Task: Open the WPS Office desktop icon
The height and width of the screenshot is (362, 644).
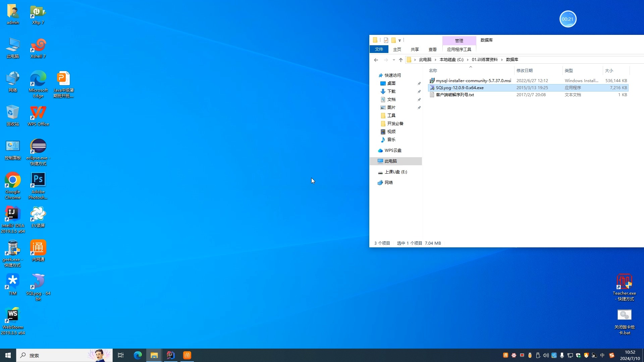Action: [x=38, y=116]
